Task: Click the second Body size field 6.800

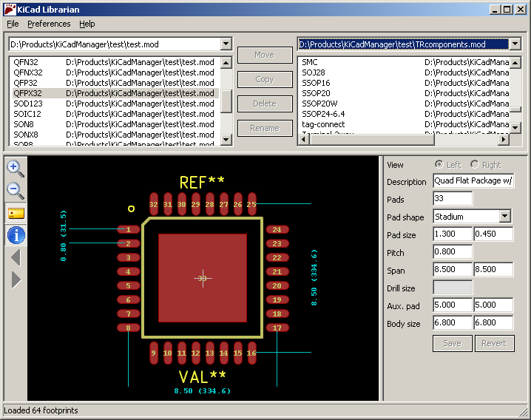Action: coord(493,322)
